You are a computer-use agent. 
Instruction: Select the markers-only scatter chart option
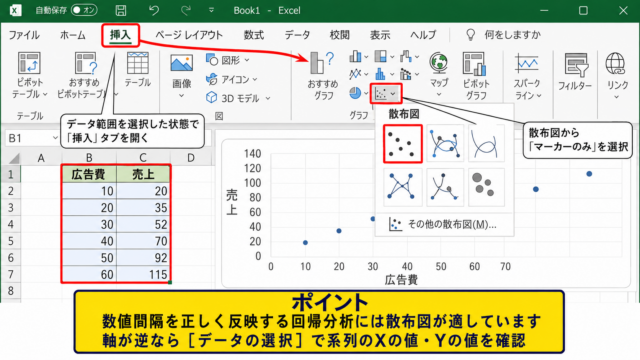(x=402, y=144)
